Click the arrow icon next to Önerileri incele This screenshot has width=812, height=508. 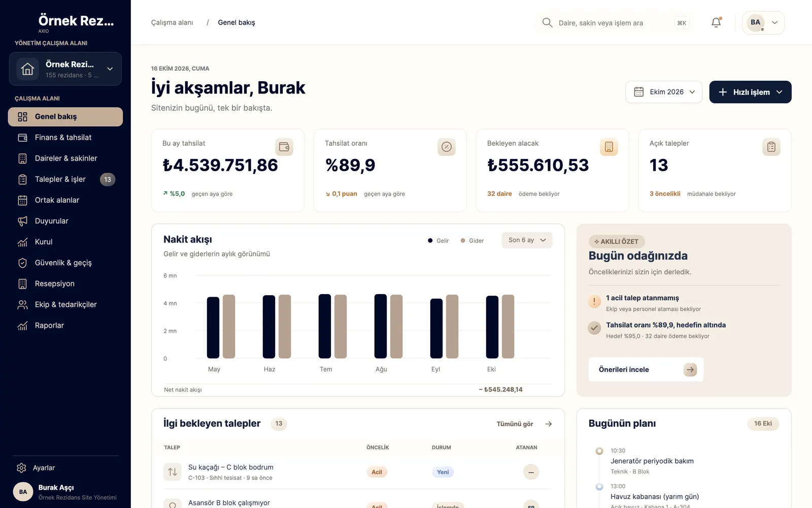[x=690, y=369]
